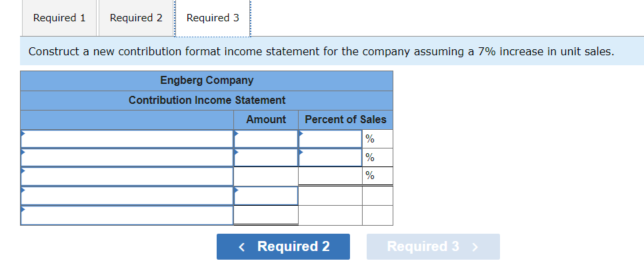Screen dimensions: 644x263
Task: Switch to the Required 1 tab
Action: 59,18
